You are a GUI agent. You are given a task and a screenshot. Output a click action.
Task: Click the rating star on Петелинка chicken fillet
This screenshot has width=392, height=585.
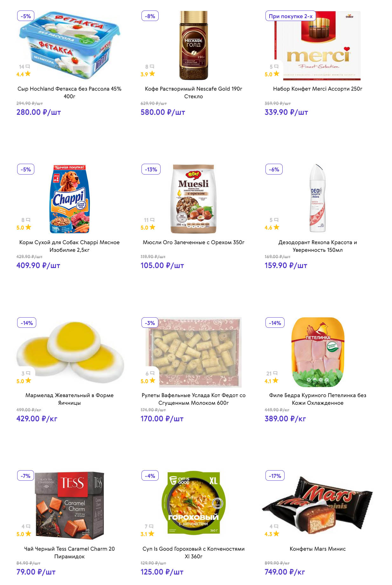coord(275,380)
